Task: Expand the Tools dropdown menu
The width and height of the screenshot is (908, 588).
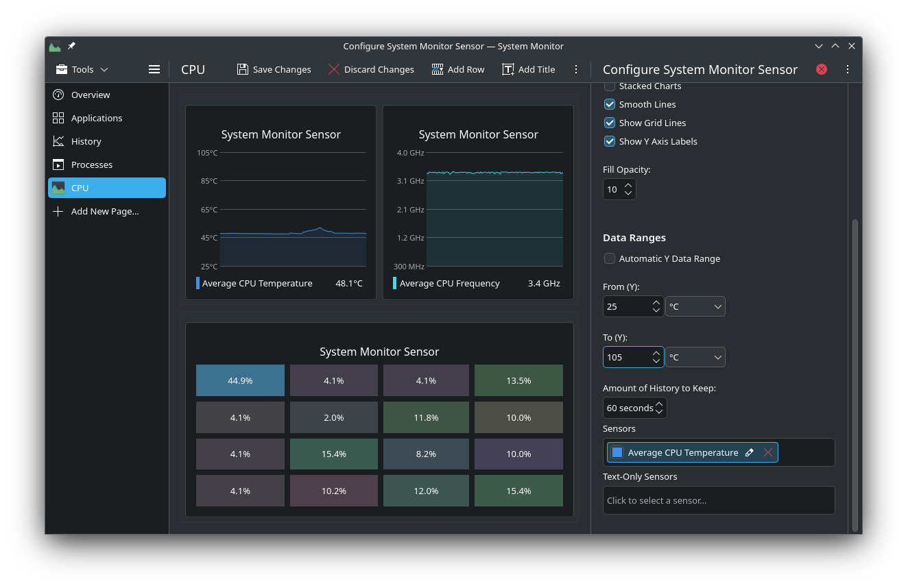Action: tap(82, 69)
